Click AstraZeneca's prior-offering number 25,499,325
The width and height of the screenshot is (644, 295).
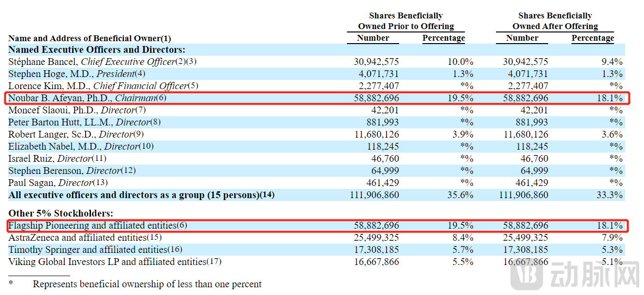click(376, 237)
